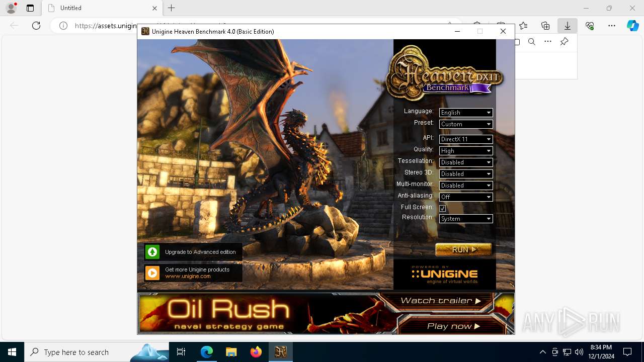Click the Edge address bar URL
The width and height of the screenshot is (644, 362).
click(106, 26)
